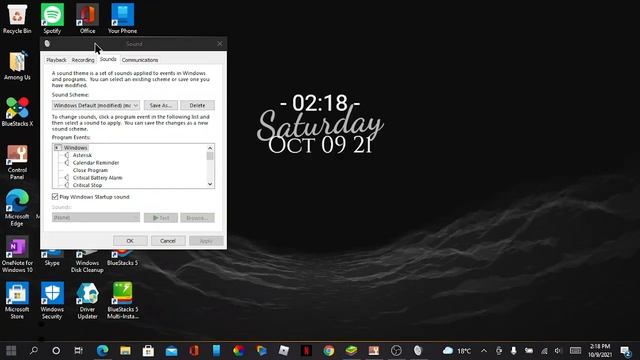Launch Microsoft Edge from the taskbar
640x360 pixels.
102,350
